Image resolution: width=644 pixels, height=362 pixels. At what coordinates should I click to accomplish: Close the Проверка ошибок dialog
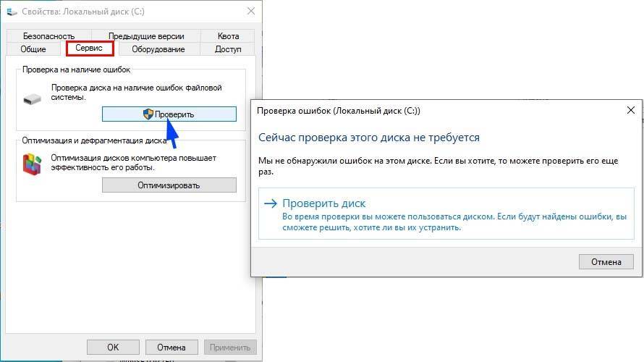(631, 110)
